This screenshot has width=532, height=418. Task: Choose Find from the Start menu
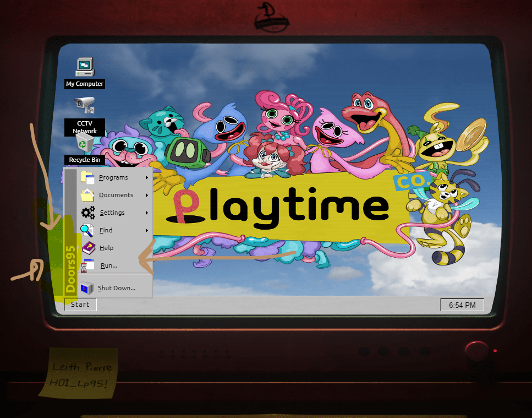114,231
